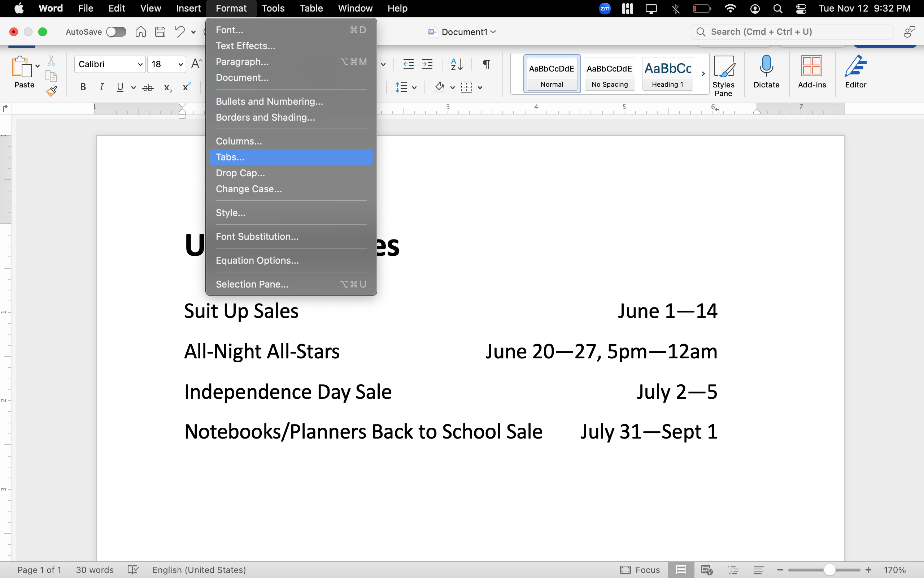Open the Styles Pane
Screen dimensions: 924x578
tap(724, 76)
